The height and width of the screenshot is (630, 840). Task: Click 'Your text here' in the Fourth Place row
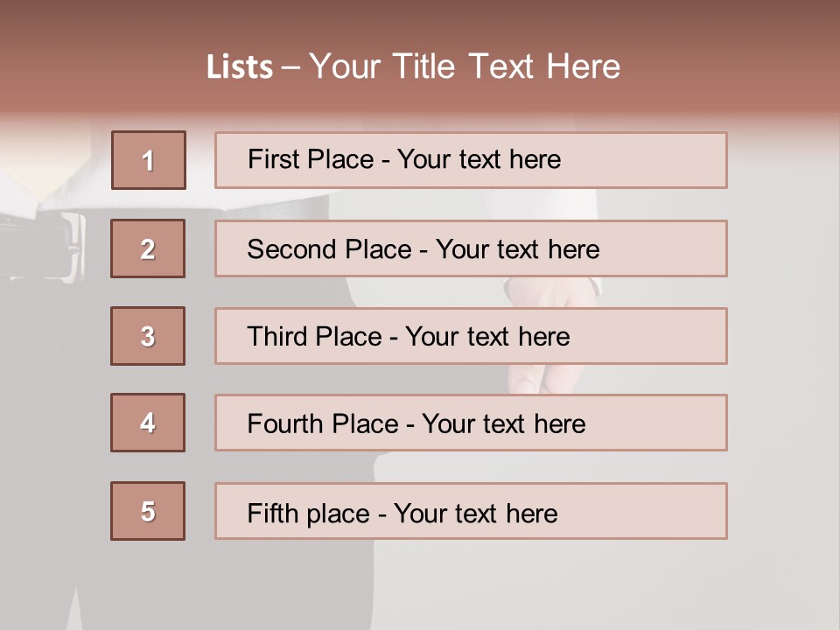[x=503, y=424]
